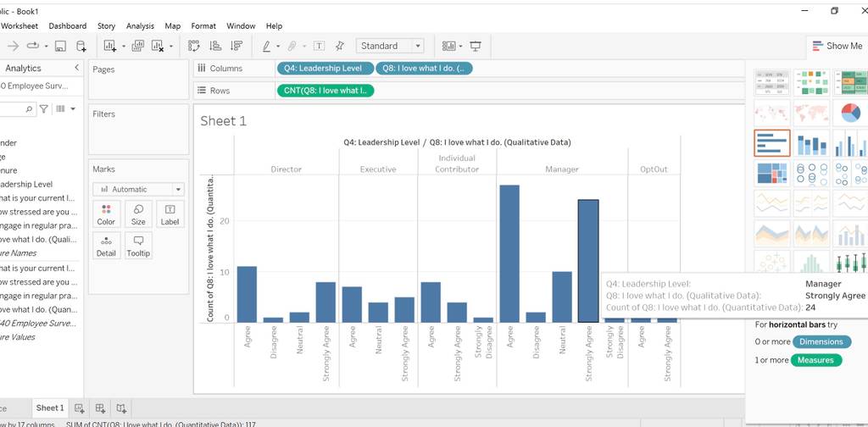Open the Analysis menu
The image size is (868, 427).
(140, 26)
